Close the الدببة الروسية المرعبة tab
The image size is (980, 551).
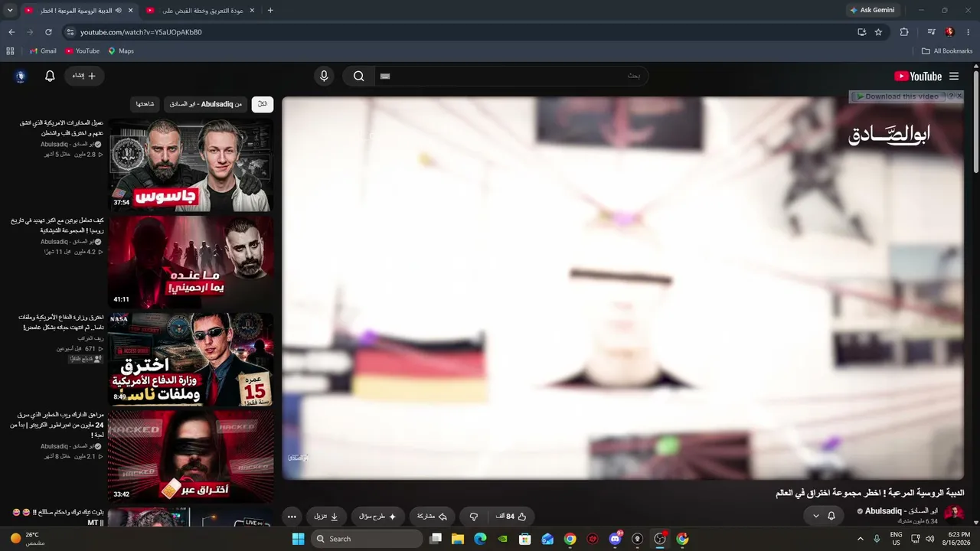131,10
